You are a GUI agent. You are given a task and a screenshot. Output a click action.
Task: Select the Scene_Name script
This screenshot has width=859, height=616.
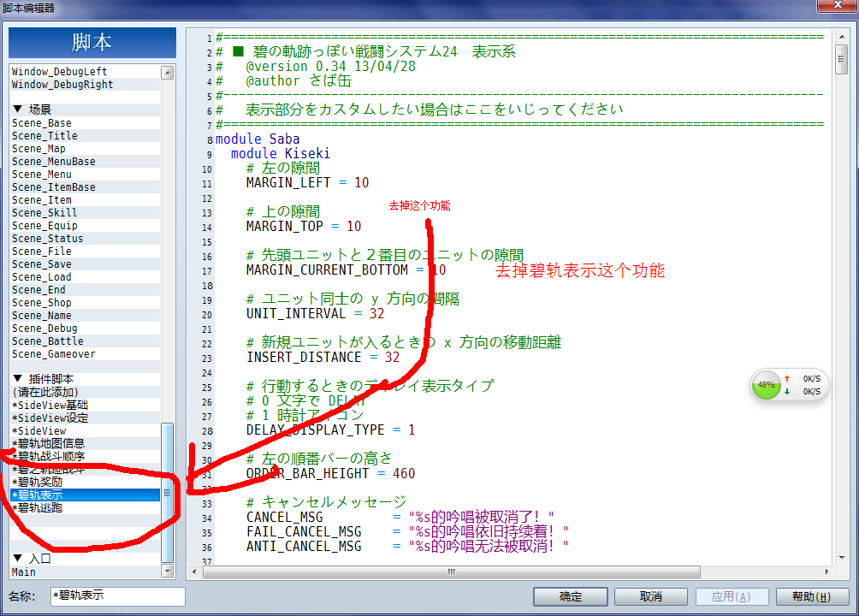(x=85, y=315)
